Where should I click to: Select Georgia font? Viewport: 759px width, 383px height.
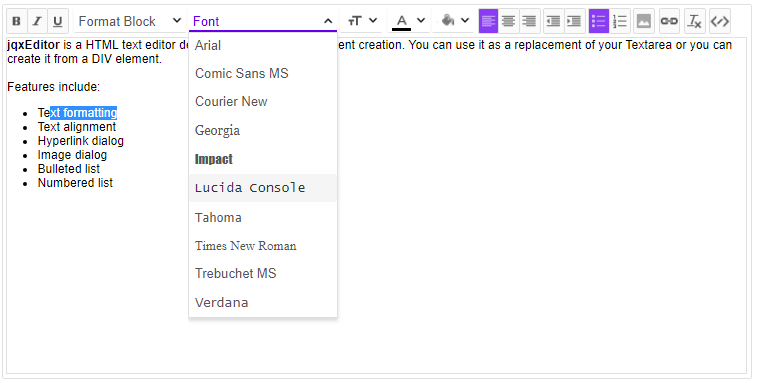(263, 131)
